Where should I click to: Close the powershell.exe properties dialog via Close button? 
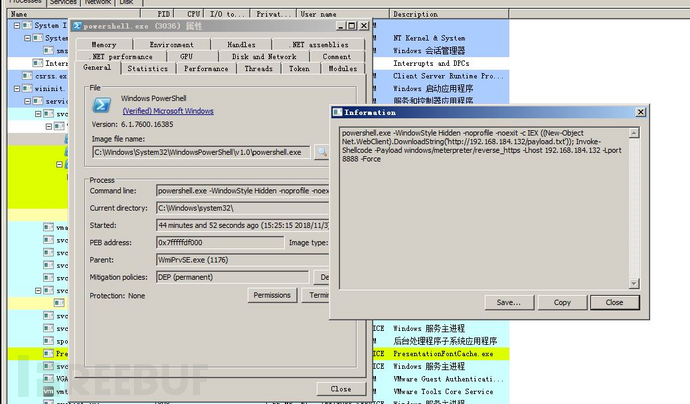coord(341,389)
